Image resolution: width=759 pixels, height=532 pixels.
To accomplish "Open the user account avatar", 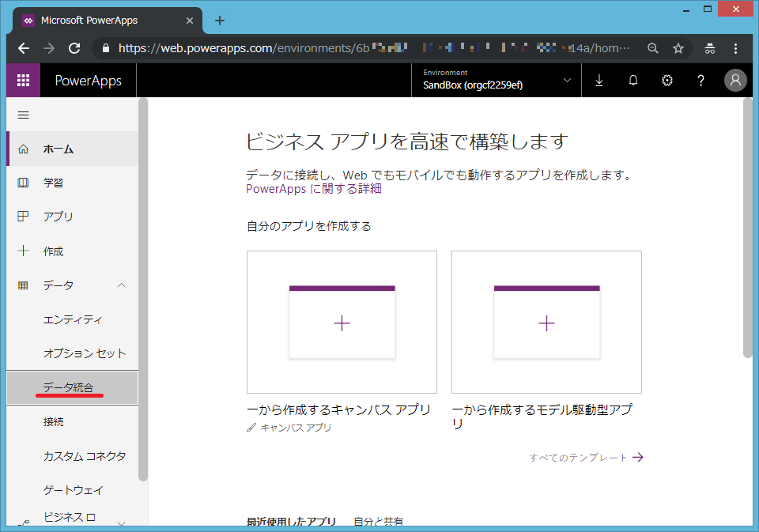I will (735, 81).
